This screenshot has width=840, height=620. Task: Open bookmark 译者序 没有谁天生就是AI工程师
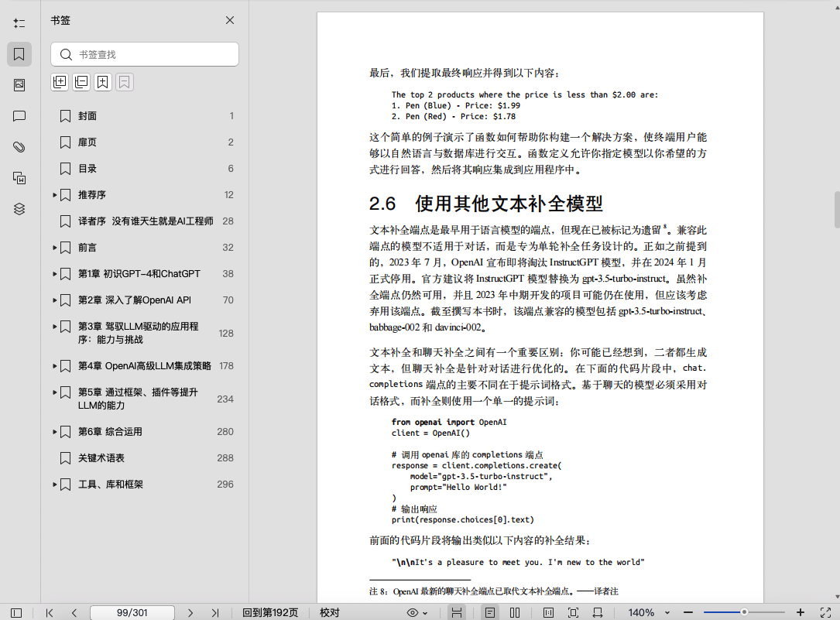pyautogui.click(x=145, y=221)
